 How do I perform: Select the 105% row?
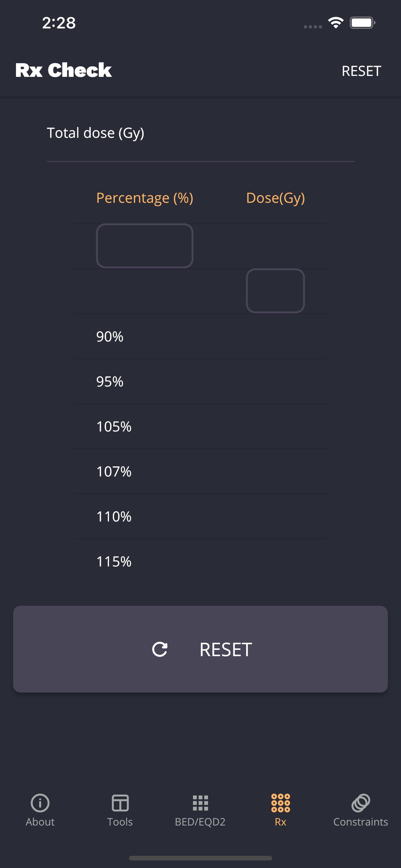click(x=200, y=427)
